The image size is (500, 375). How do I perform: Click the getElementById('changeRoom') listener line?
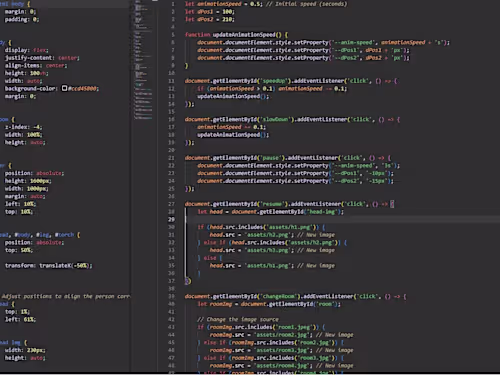(296, 296)
